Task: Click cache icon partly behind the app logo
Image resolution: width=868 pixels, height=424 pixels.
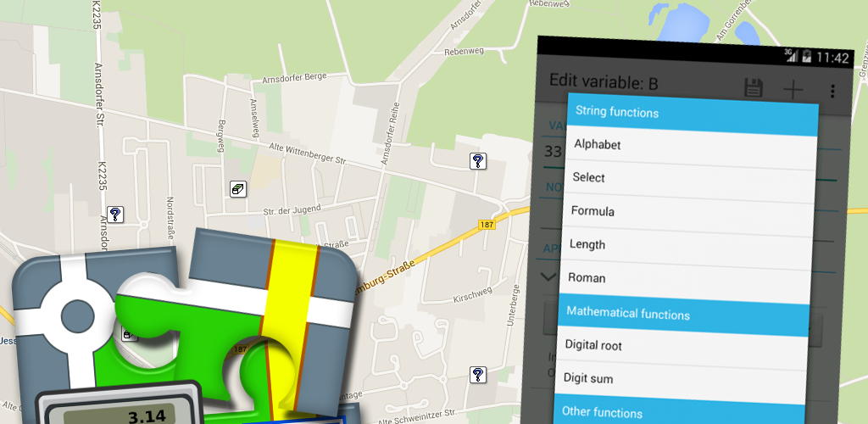Action: coord(129,334)
